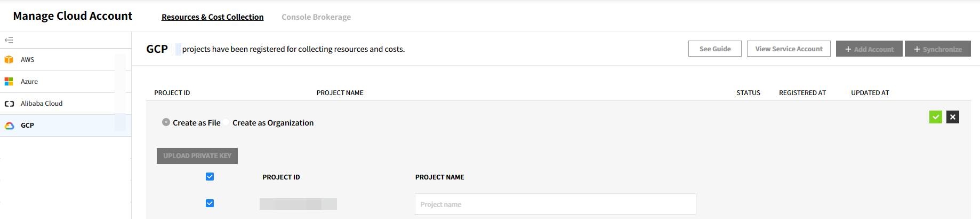Cancel with the black X icon

pyautogui.click(x=952, y=117)
